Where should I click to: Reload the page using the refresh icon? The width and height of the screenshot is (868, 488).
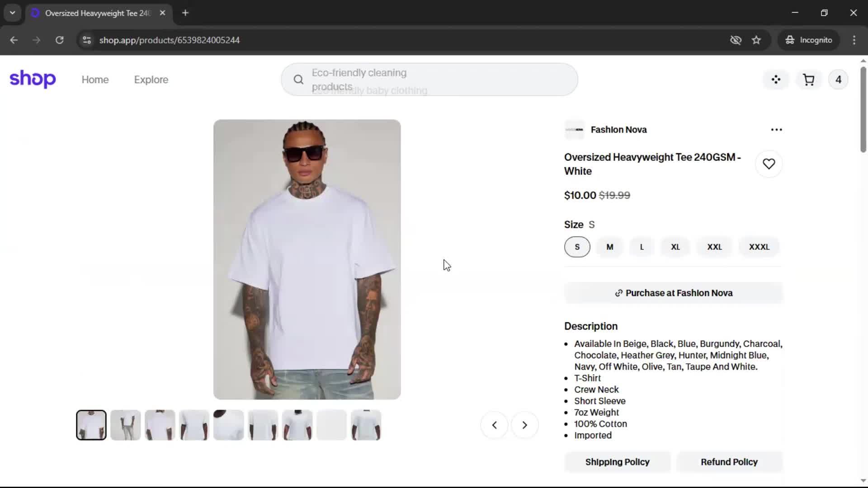[x=59, y=40]
